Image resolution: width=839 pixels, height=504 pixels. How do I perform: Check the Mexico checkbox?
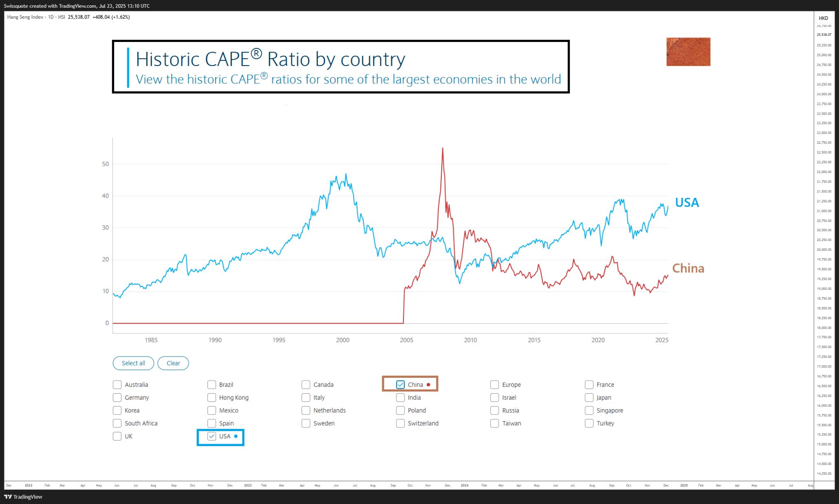pyautogui.click(x=211, y=410)
